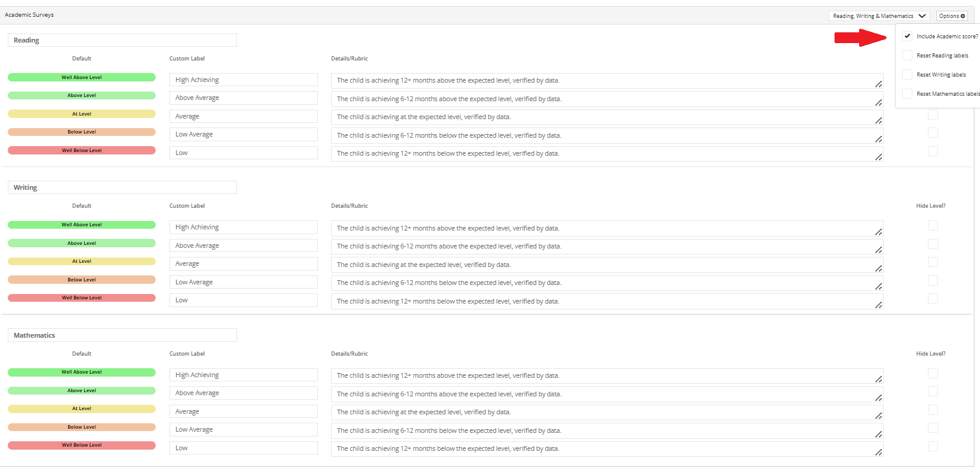980x470 pixels.
Task: Tick Hide Level for Reading At Level
Action: [x=933, y=114]
